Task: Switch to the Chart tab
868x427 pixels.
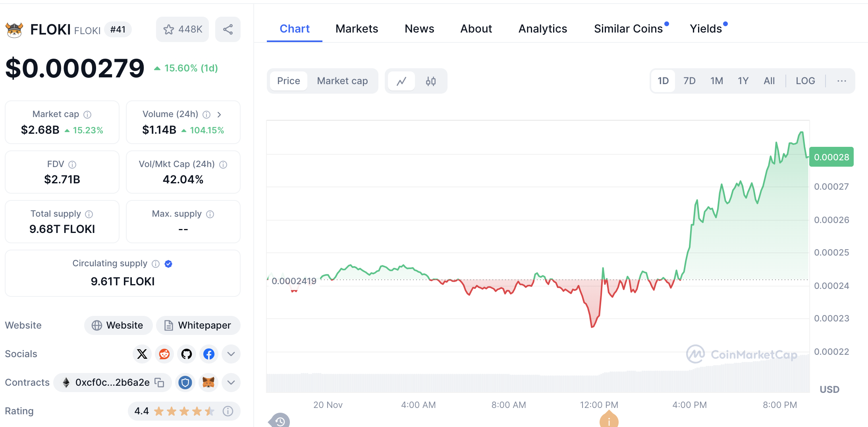Action: (295, 29)
